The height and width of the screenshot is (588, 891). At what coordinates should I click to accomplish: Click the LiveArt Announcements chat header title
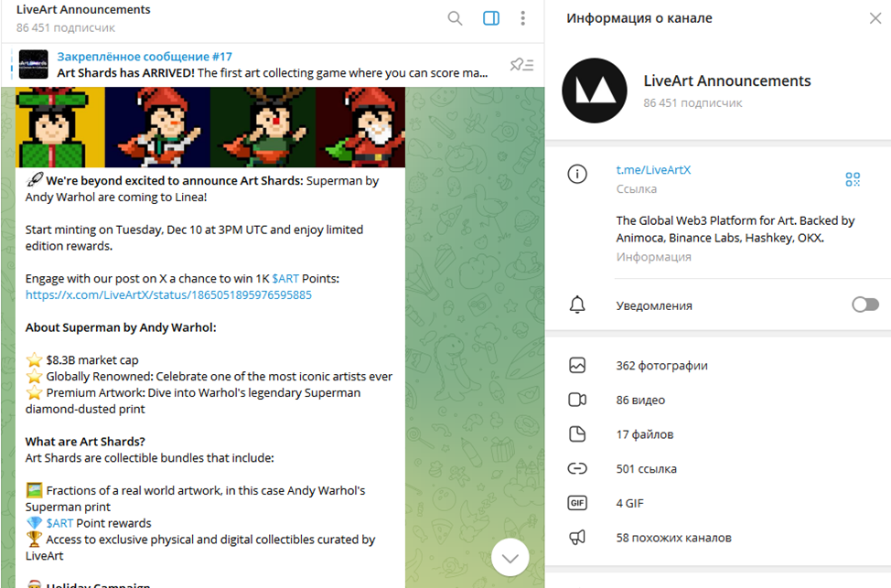tap(83, 10)
